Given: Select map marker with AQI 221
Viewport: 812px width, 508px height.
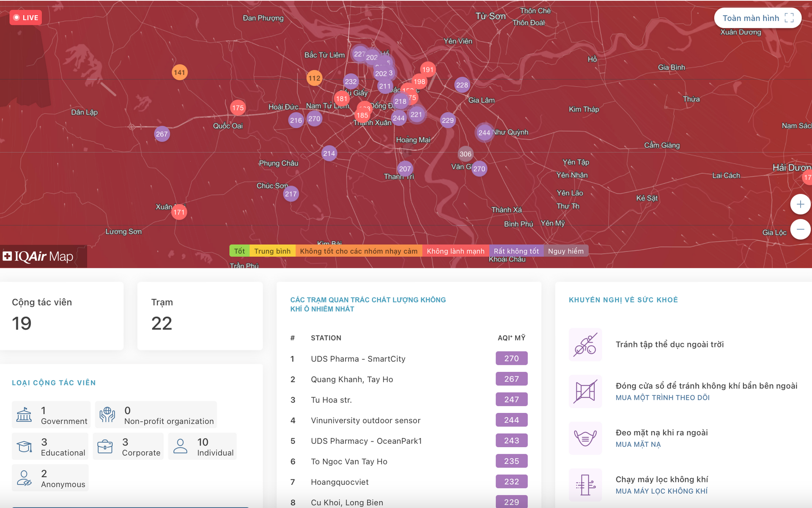Looking at the screenshot, I should (x=416, y=114).
